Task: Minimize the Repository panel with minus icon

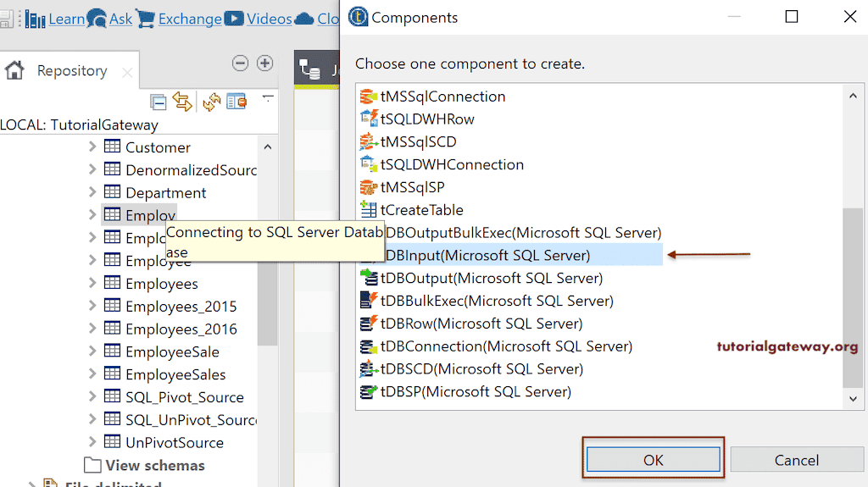Action: pyautogui.click(x=240, y=63)
